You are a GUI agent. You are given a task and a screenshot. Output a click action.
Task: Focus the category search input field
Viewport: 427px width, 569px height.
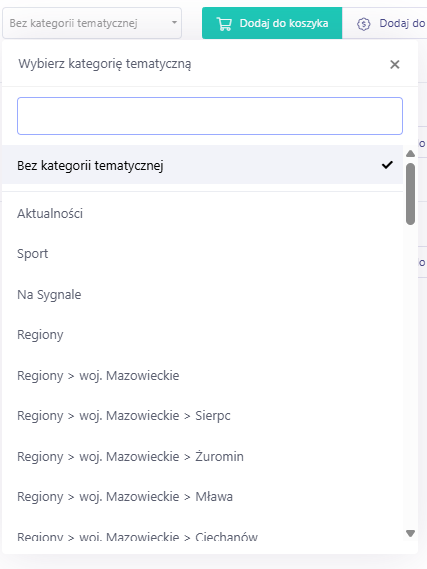[x=210, y=116]
